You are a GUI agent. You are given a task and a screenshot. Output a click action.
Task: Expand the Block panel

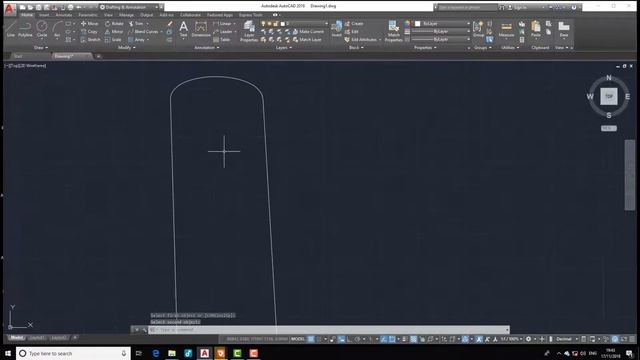[356, 48]
